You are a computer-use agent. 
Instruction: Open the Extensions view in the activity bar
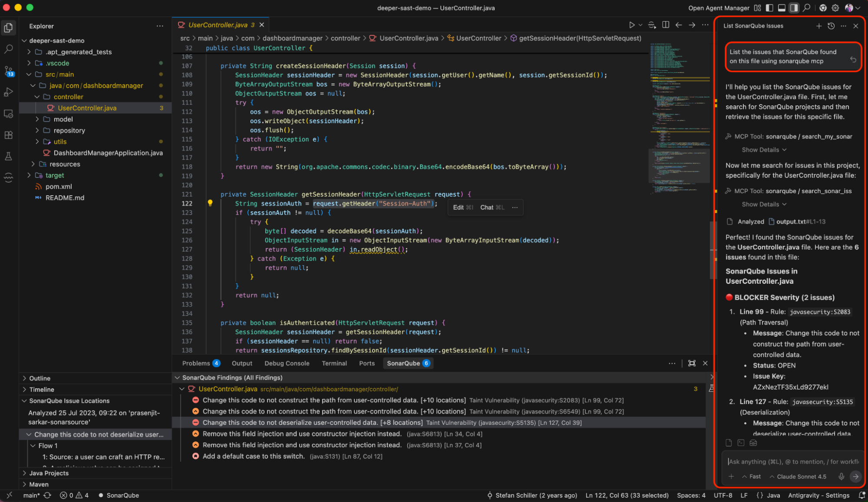pyautogui.click(x=8, y=135)
